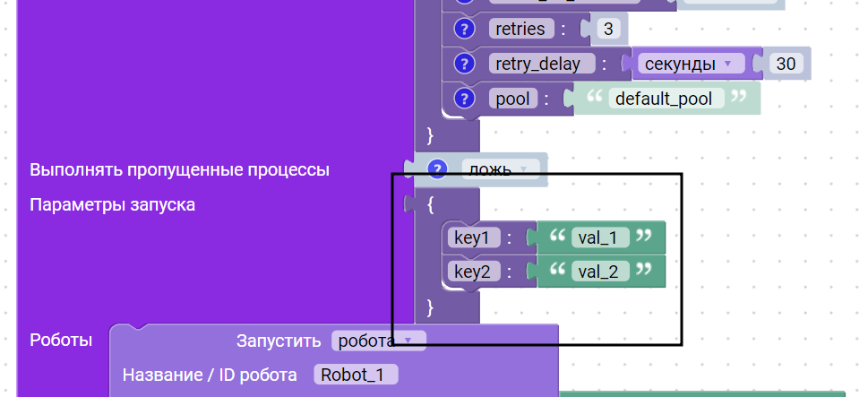868x397 pixels.
Task: Click the key1 name field
Action: 473,237
